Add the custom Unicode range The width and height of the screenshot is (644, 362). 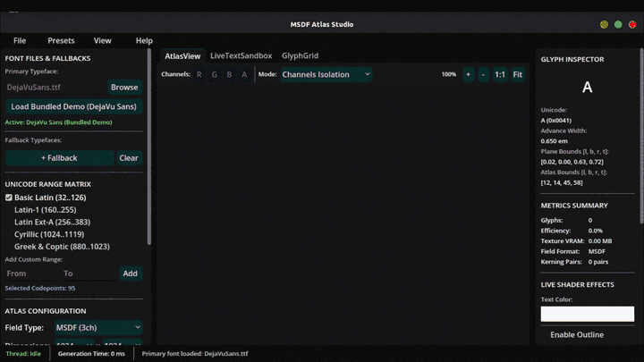pyautogui.click(x=131, y=274)
